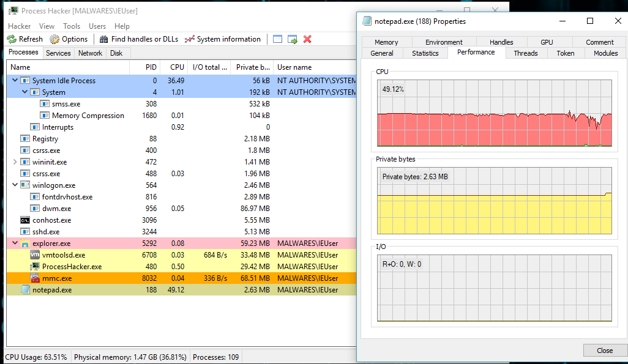Click the find window toolbar icon
Screen dimensions: 628x364
click(x=277, y=39)
